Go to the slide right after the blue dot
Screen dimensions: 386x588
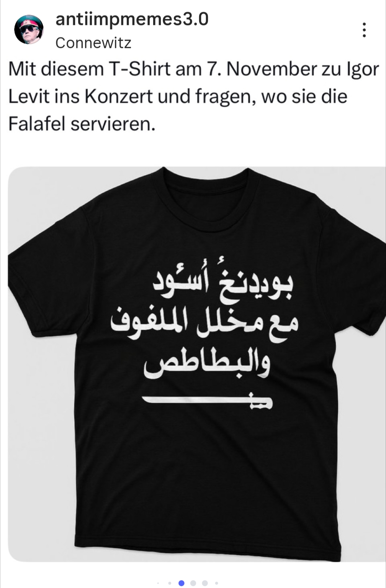coord(193,583)
